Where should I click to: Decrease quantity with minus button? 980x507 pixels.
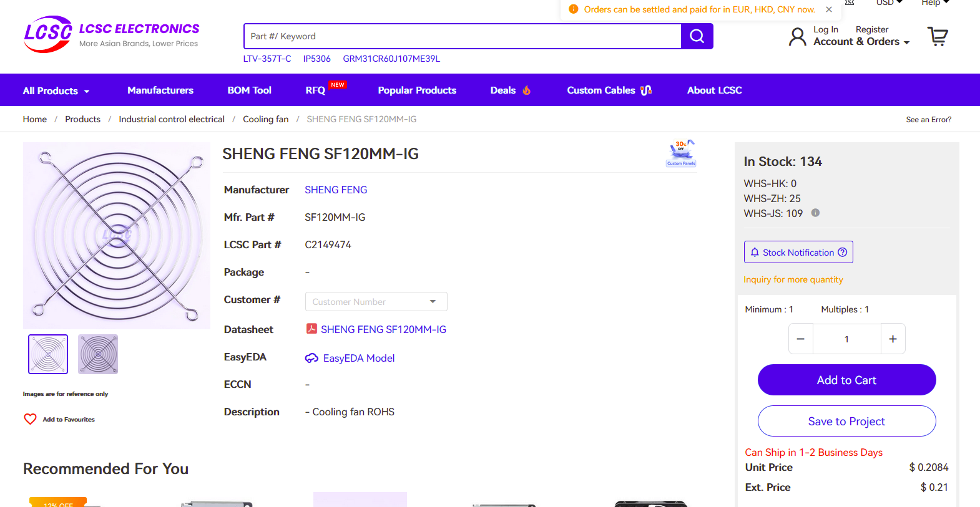pyautogui.click(x=801, y=339)
